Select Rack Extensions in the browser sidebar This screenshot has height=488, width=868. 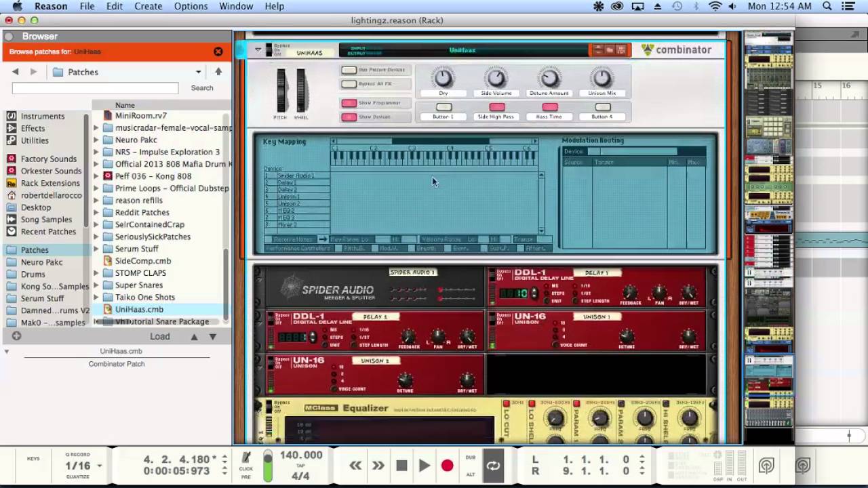pos(50,183)
